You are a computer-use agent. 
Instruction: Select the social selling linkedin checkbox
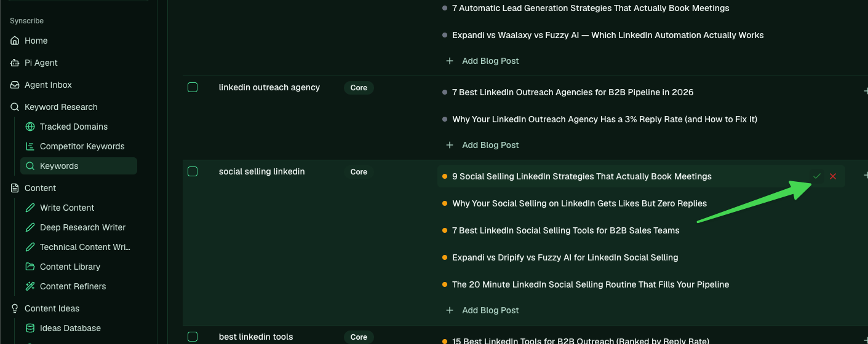pos(193,171)
